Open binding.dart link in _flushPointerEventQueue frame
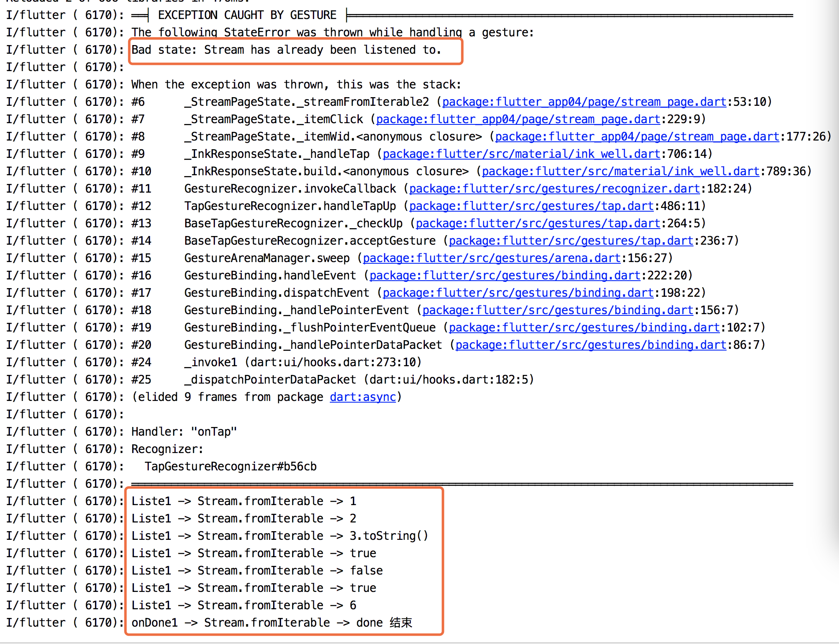This screenshot has height=644, width=839. pyautogui.click(x=584, y=327)
